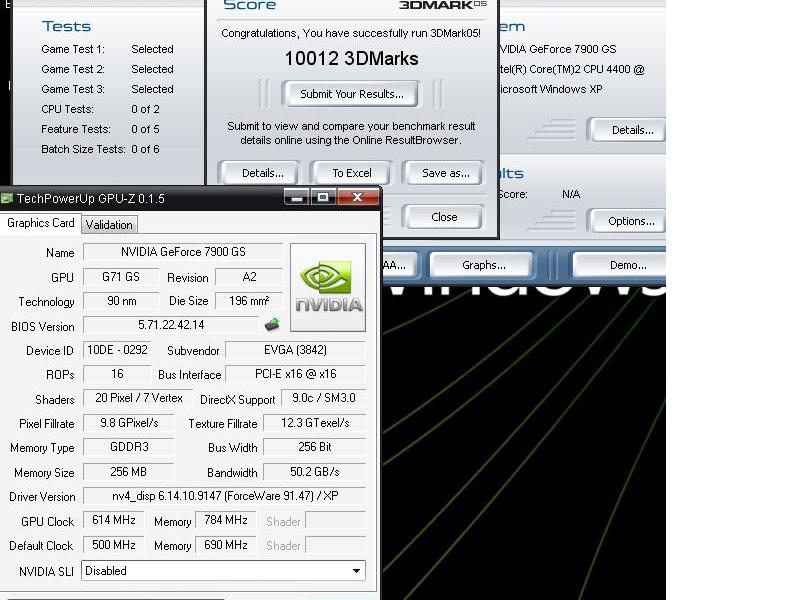Click the Graphs button in 3DMark
Image resolution: width=800 pixels, height=600 pixels.
[484, 265]
